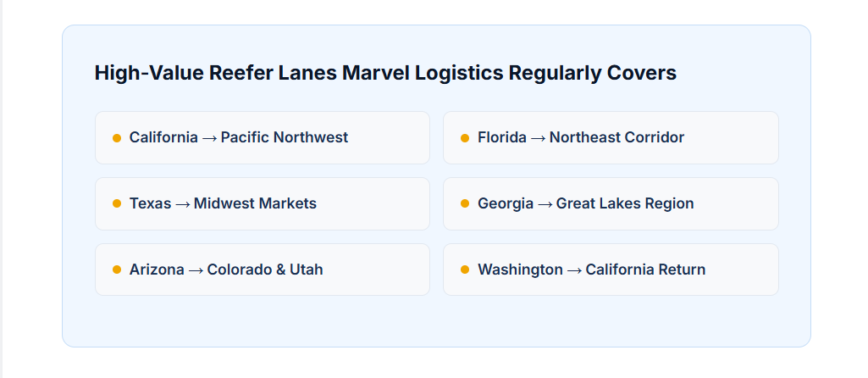Viewport: 868px width, 378px height.
Task: Click the orange bullet next to Washington
Action: point(465,270)
